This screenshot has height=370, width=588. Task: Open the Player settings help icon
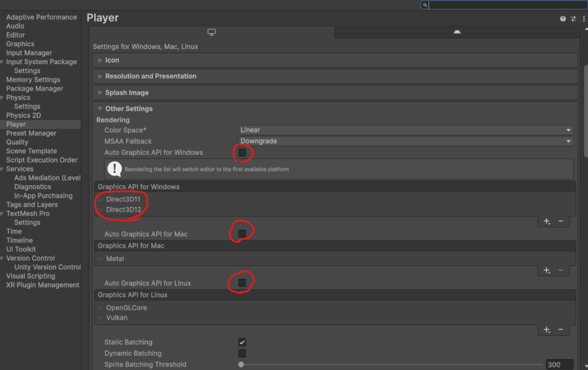pos(563,19)
